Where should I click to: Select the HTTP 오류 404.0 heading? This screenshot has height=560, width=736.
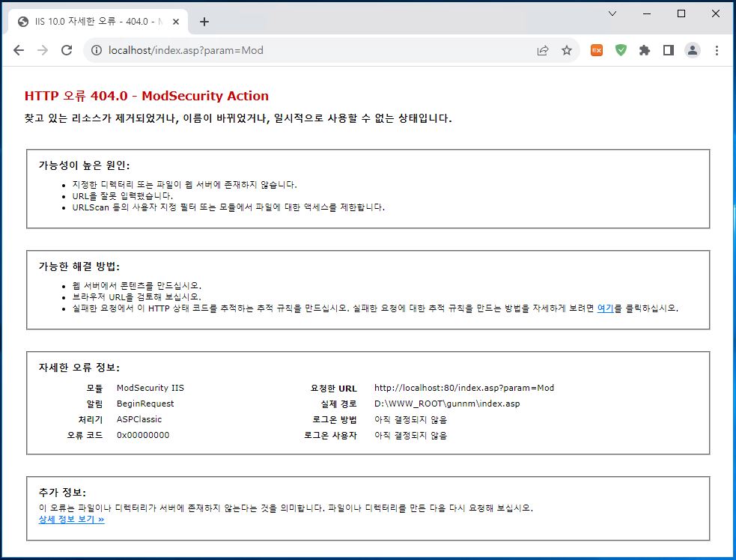(x=147, y=96)
